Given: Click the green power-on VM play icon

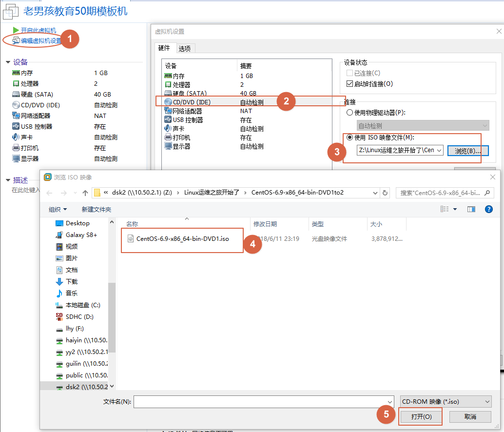Looking at the screenshot, I should coord(16,30).
